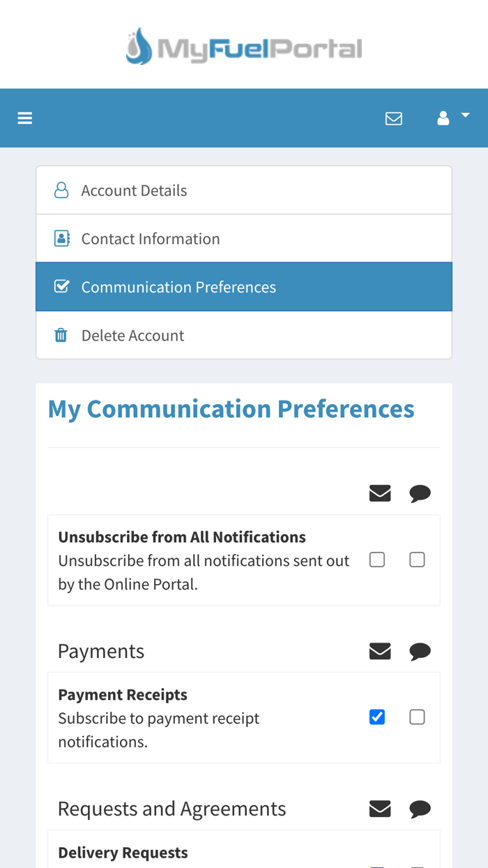Image resolution: width=488 pixels, height=868 pixels.
Task: Click the chat bubble icon above Unsubscribe checkboxes
Action: coord(420,492)
